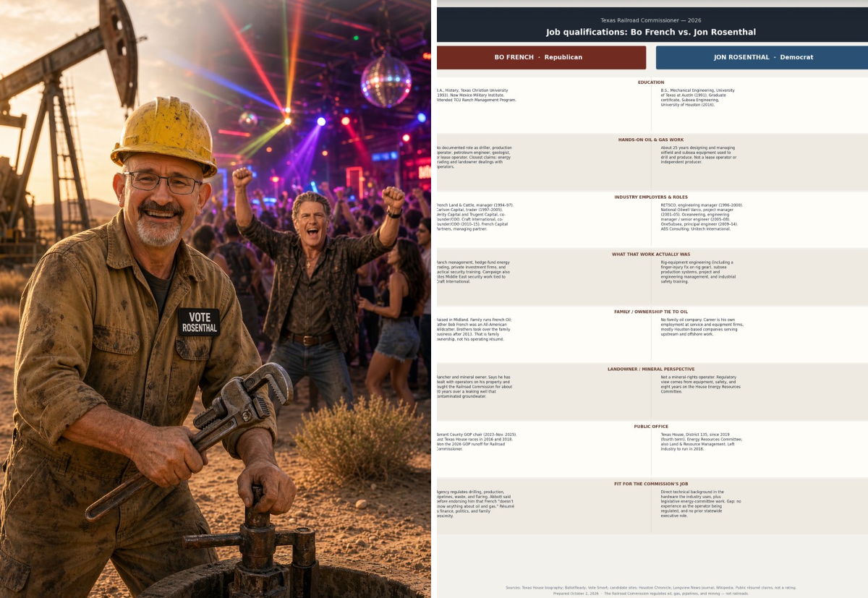Screen dimensions: 868x598
Task: Click the "PUBLIC OFFICE" section heading
Action: coord(651,427)
